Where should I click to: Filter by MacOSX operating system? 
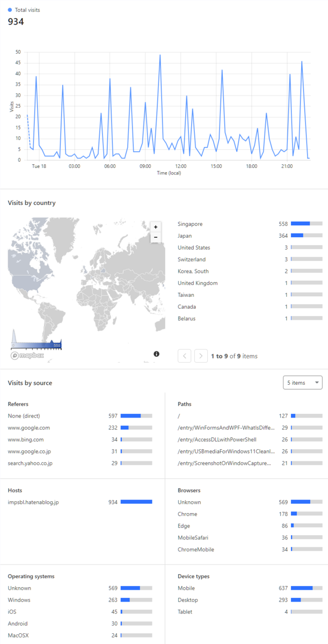coord(80,635)
